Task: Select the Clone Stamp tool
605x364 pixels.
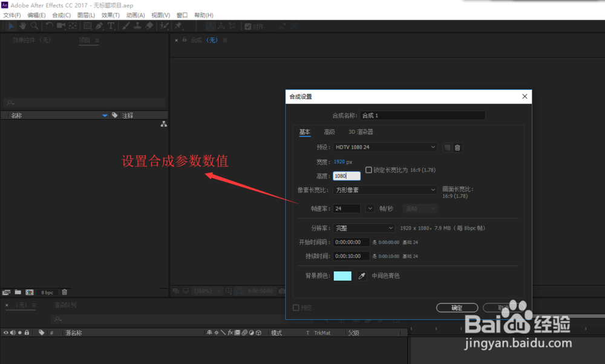Action: tap(138, 26)
